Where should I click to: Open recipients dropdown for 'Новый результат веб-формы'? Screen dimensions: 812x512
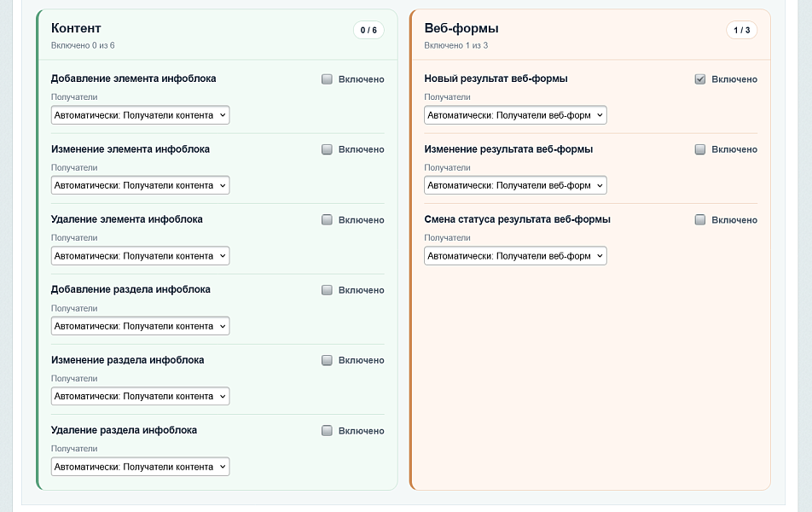click(x=515, y=115)
